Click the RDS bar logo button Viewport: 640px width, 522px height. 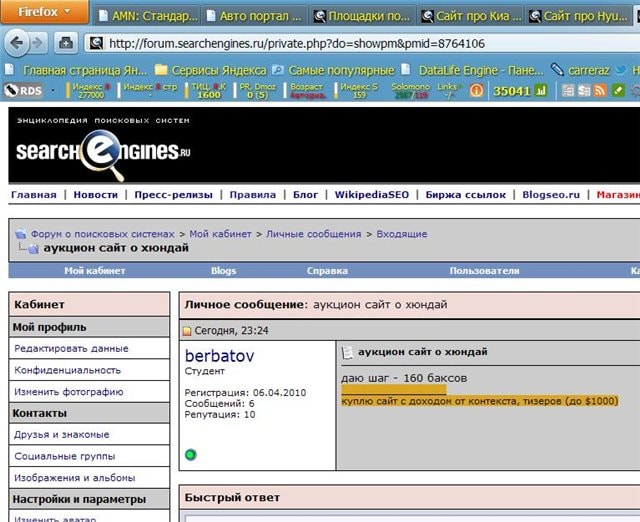tap(23, 90)
